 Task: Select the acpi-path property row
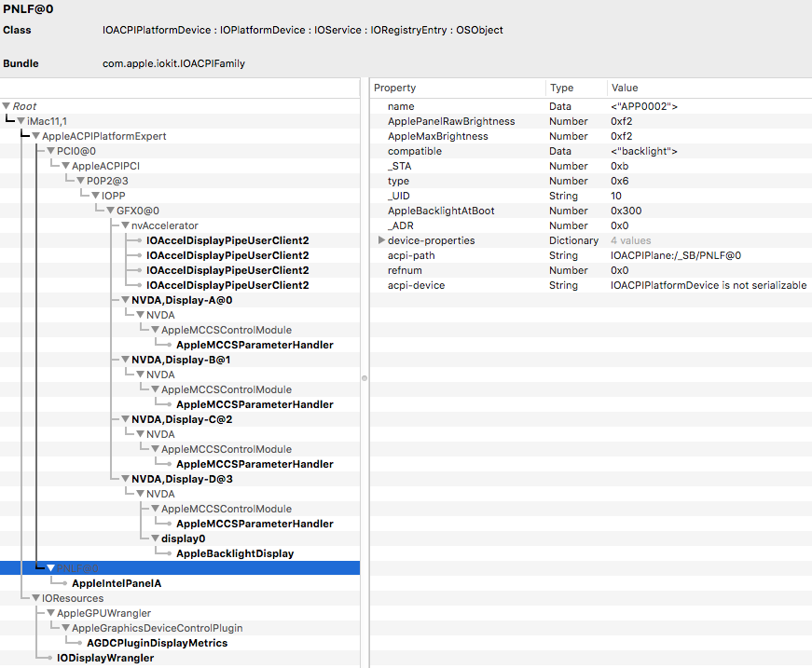[591, 255]
